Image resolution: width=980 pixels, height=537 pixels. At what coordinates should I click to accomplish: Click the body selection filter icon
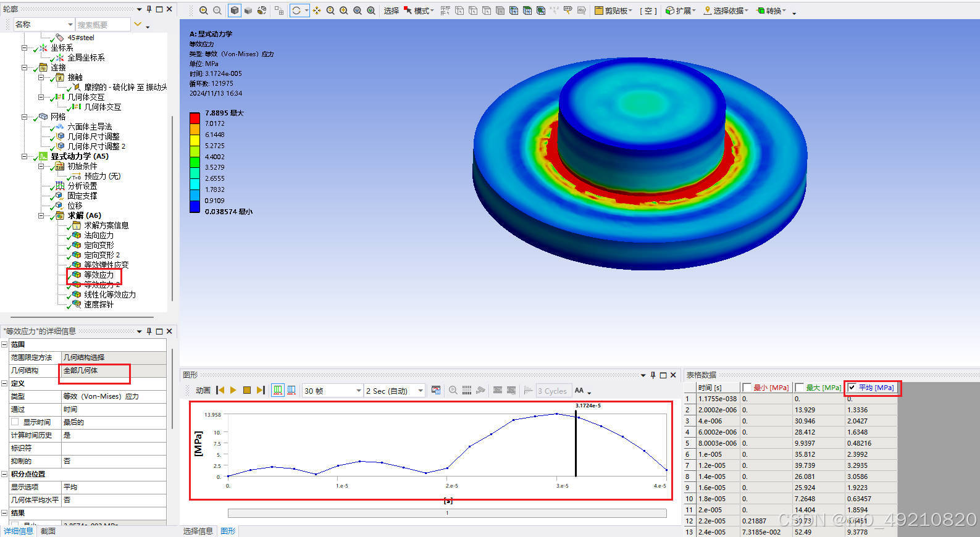pyautogui.click(x=500, y=10)
